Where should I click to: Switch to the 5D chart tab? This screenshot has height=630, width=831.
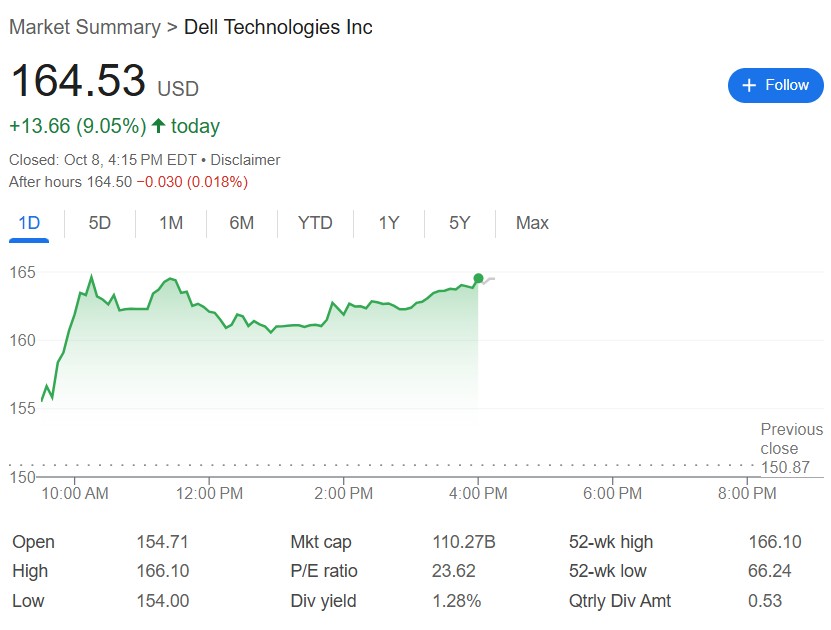coord(100,223)
